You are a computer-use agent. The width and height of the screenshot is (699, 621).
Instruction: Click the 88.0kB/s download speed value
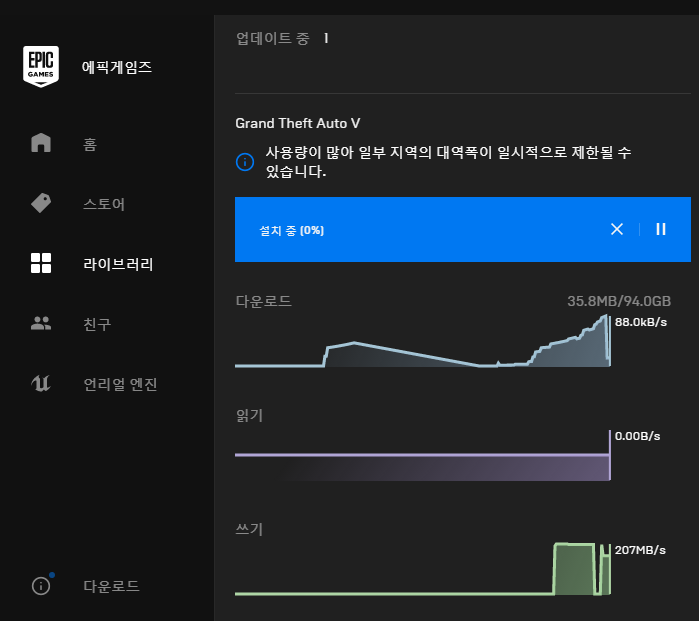641,322
